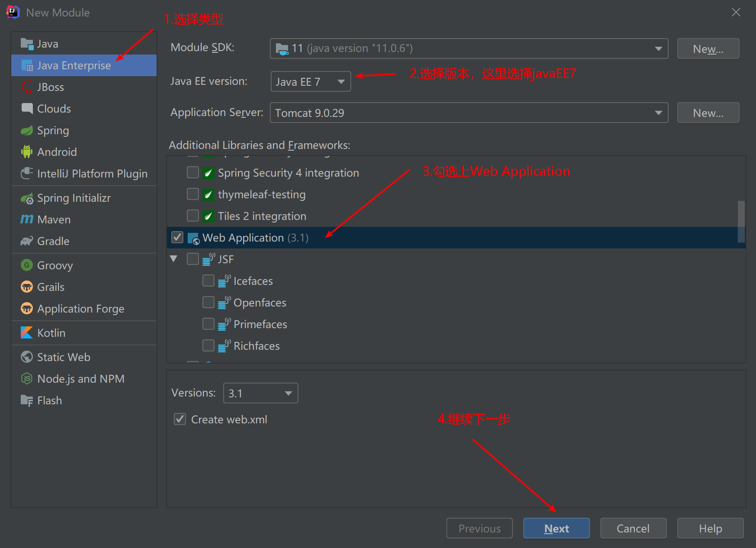Click the Java Enterprise module icon
Screen dimensions: 756x548
tap(27, 65)
